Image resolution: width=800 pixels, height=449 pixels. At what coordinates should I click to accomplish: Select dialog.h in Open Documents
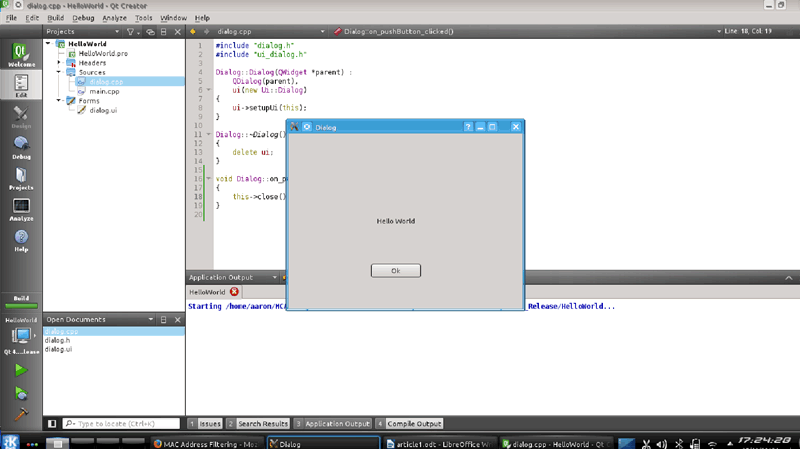[x=59, y=340]
